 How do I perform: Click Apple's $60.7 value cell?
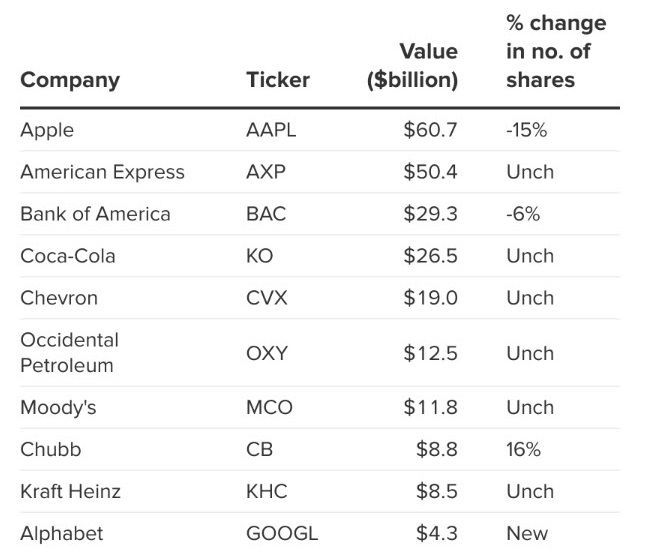(x=430, y=130)
